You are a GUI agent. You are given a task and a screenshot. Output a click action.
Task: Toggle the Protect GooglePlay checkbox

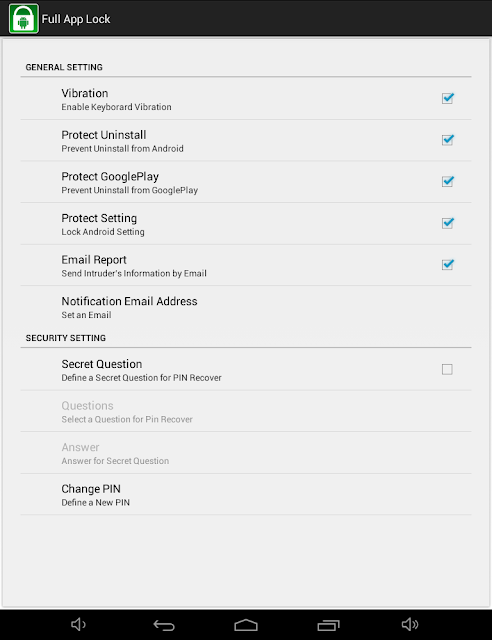pyautogui.click(x=447, y=182)
